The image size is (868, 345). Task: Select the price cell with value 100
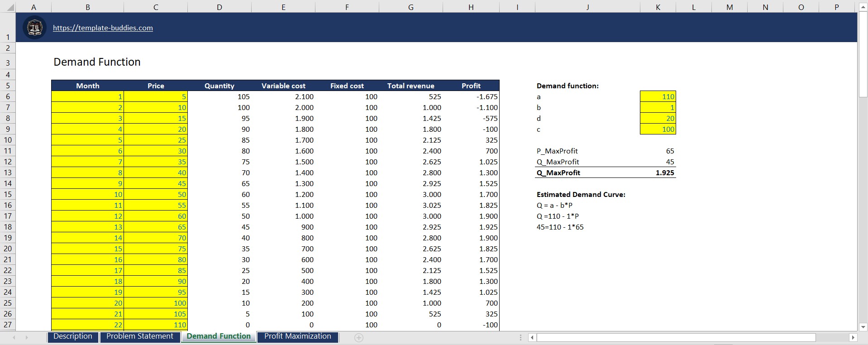[x=156, y=303]
